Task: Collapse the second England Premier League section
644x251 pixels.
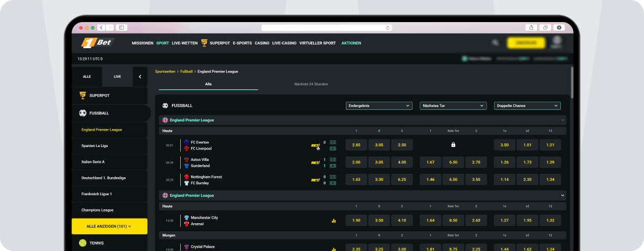Action: click(x=562, y=196)
